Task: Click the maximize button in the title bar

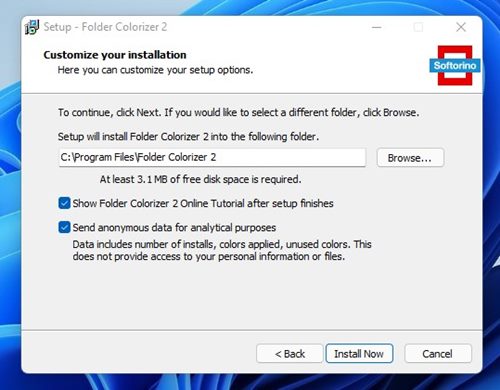Action: [418, 27]
